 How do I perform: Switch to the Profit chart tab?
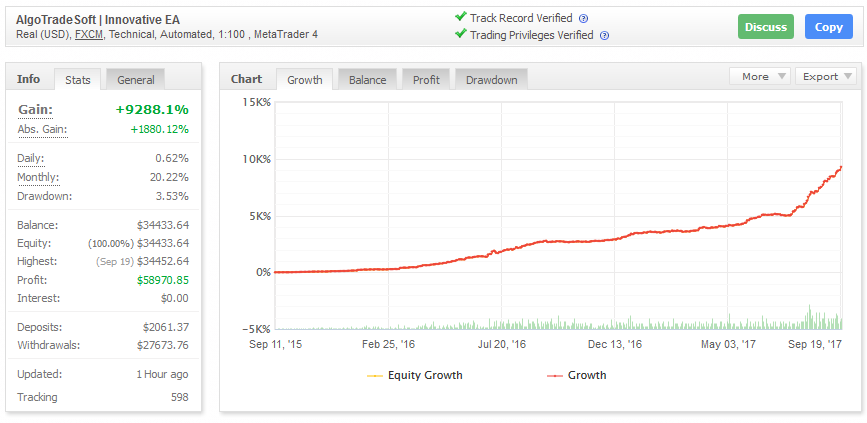(426, 80)
